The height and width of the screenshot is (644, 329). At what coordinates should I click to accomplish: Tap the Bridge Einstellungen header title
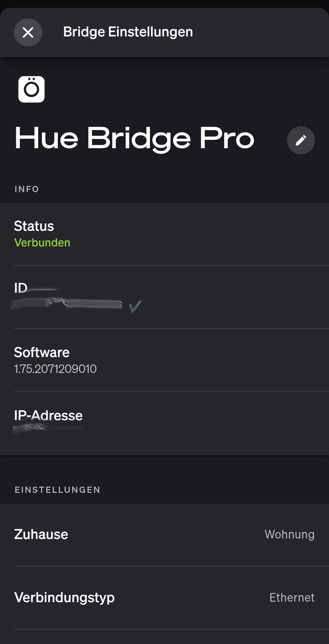click(128, 32)
